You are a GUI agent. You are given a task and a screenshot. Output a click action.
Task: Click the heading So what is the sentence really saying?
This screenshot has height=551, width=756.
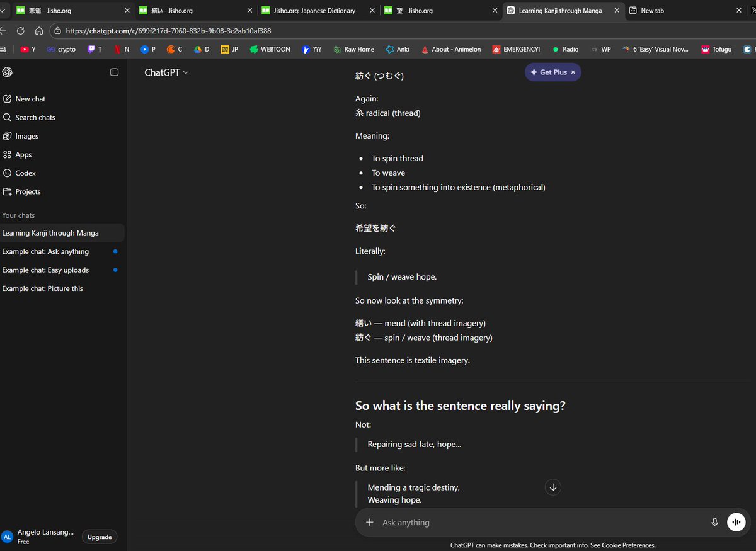pos(461,406)
